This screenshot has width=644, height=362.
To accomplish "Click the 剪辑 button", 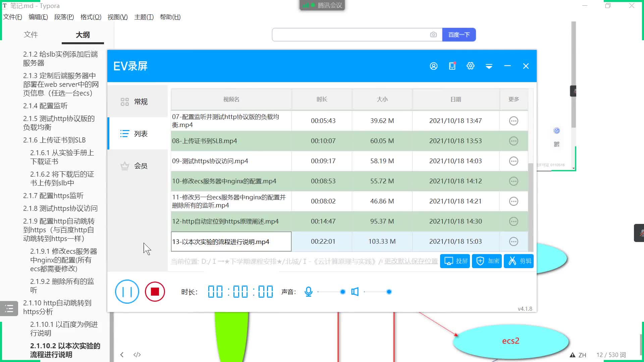I will 519,261.
